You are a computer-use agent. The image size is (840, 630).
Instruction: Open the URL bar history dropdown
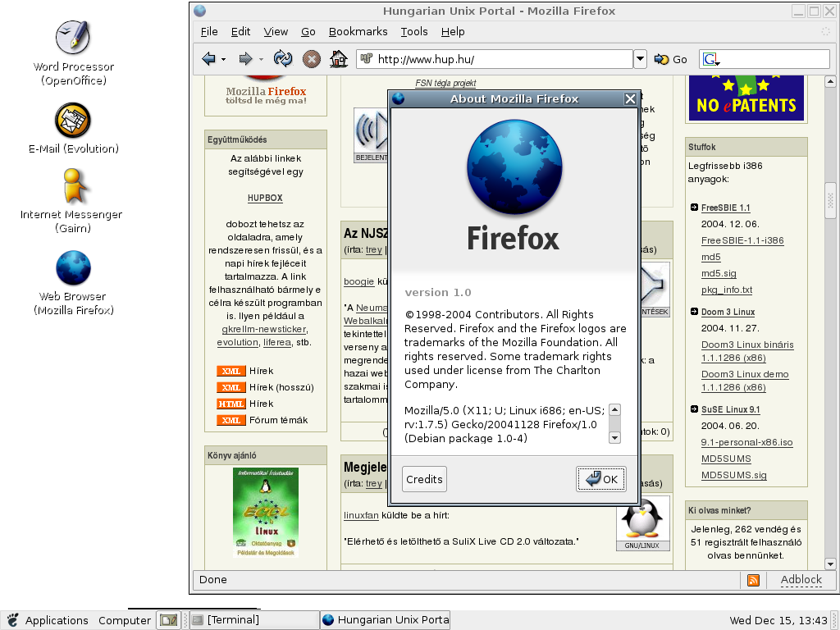(x=640, y=59)
